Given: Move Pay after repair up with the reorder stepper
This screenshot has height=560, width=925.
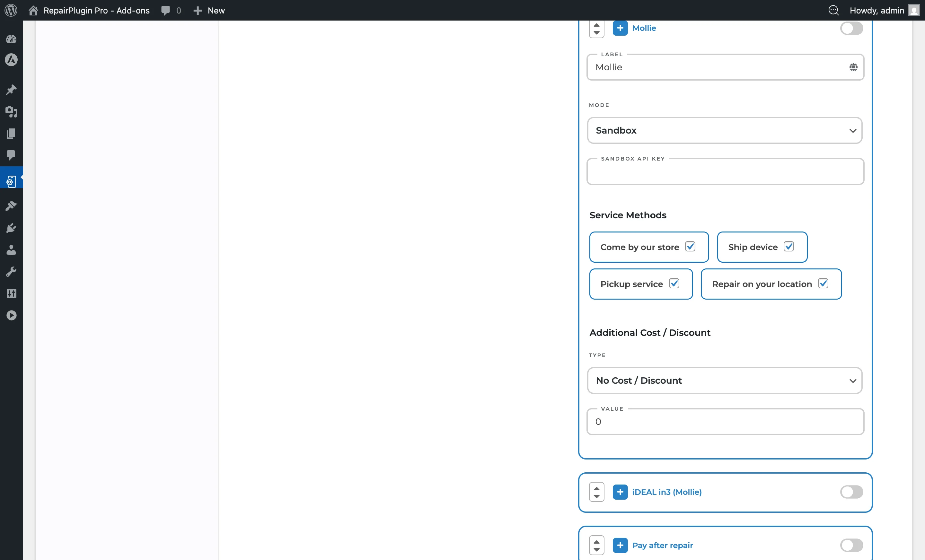Looking at the screenshot, I should [x=596, y=541].
